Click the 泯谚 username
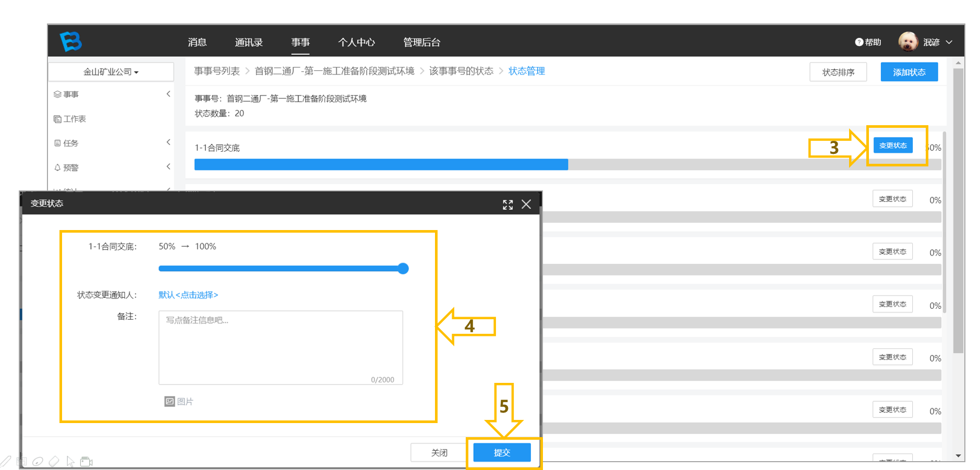Viewport: 980px width, 470px height. tap(931, 42)
